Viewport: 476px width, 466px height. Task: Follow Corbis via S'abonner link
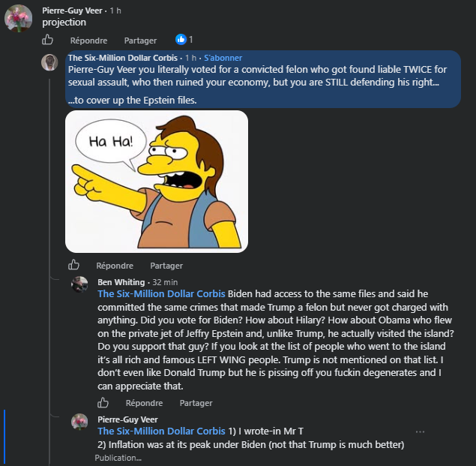[223, 58]
